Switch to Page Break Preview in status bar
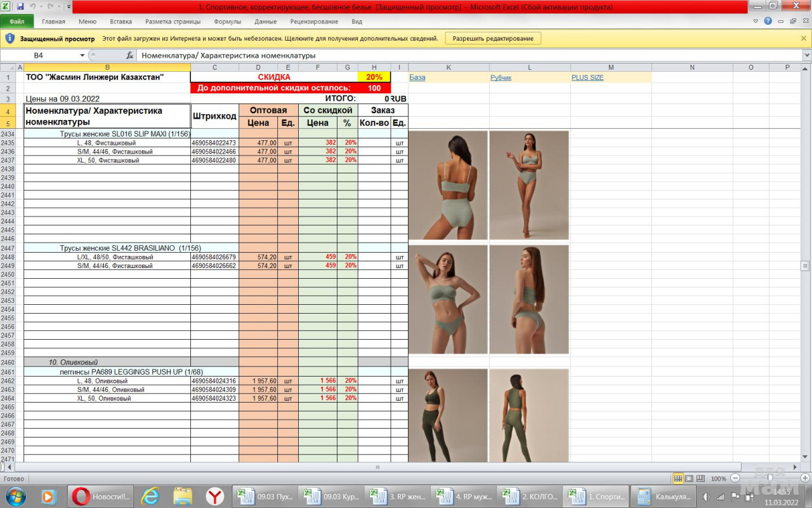Image resolution: width=812 pixels, height=508 pixels. pyautogui.click(x=700, y=478)
